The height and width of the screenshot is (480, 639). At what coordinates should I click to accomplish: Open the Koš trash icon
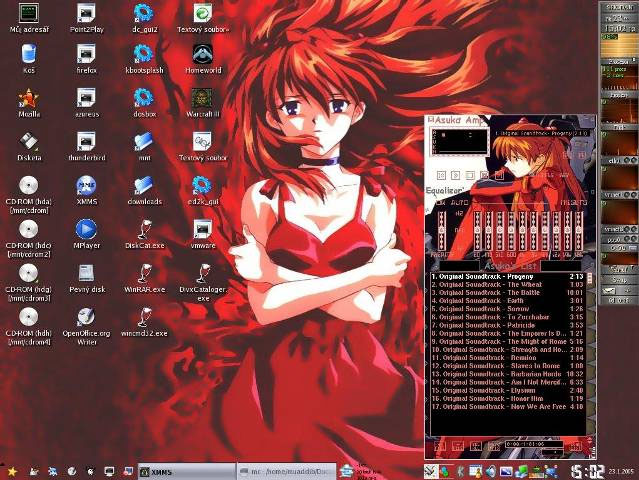pos(29,59)
